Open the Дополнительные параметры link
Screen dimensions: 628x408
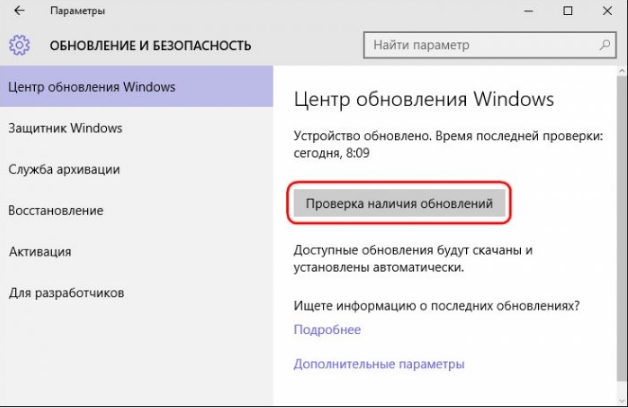pyautogui.click(x=379, y=364)
